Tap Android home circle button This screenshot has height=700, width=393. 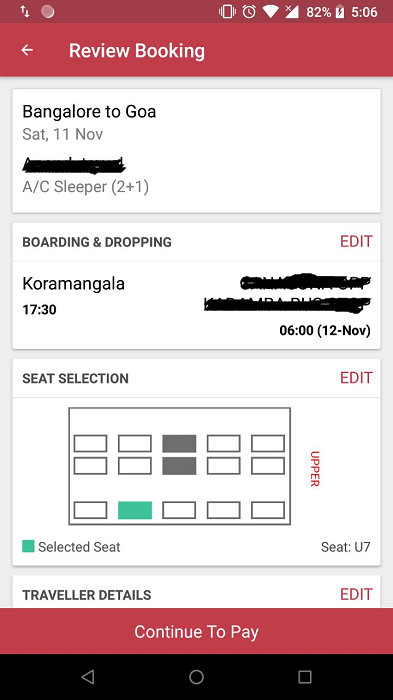coord(196,677)
